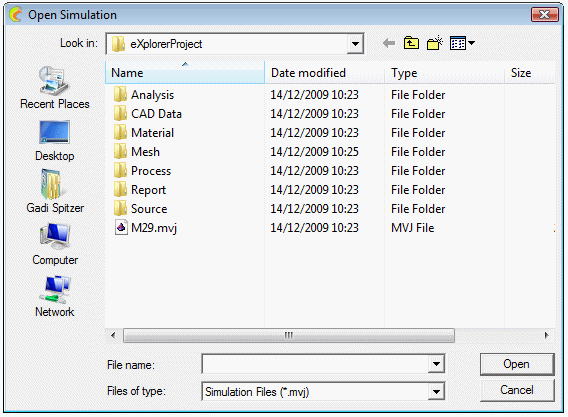
Task: Go to Desktop in sidebar
Action: click(x=55, y=141)
